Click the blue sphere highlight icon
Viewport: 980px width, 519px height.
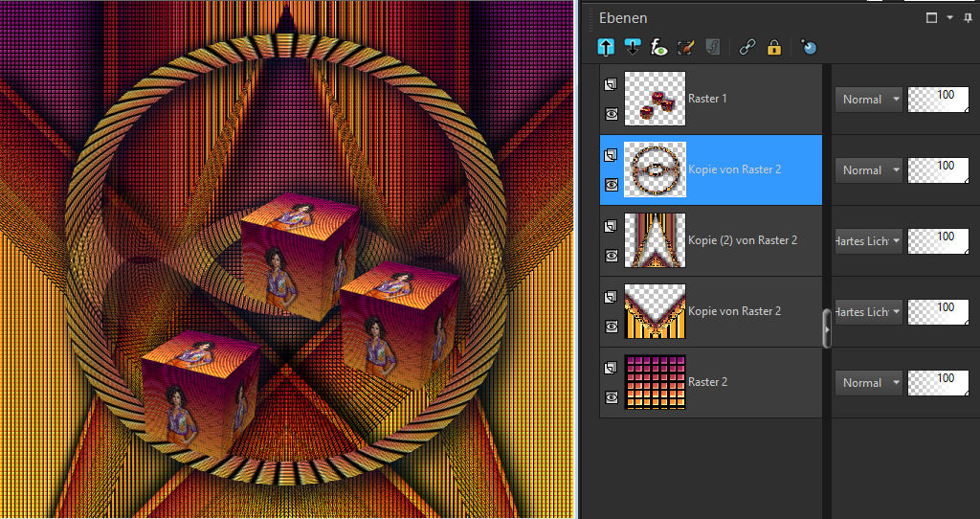tap(809, 48)
